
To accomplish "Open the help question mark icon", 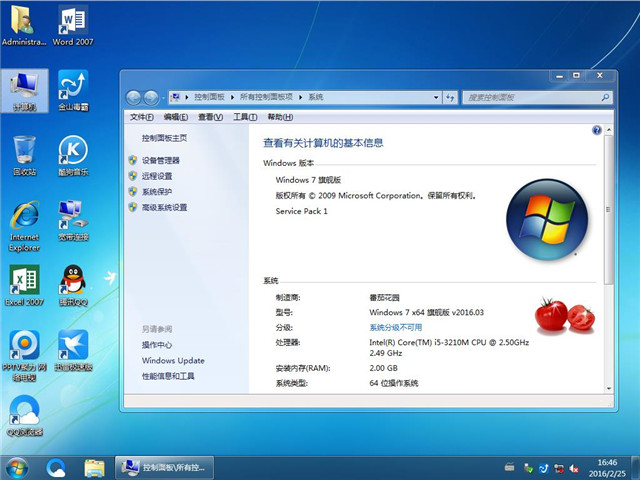I will (x=597, y=130).
